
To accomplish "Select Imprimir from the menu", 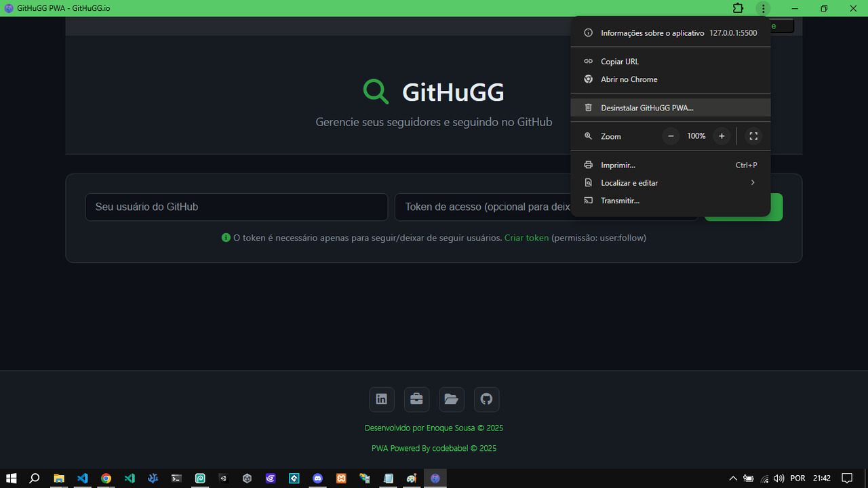I will click(670, 165).
